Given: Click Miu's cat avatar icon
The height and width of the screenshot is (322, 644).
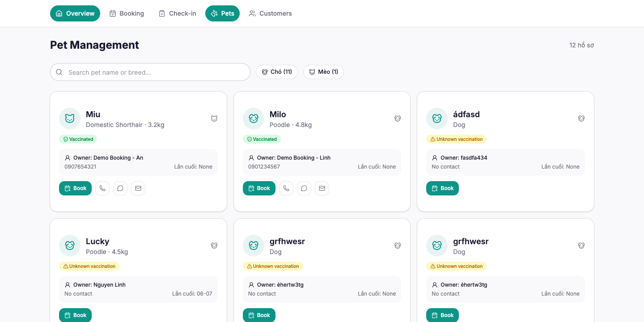Looking at the screenshot, I should tap(70, 119).
